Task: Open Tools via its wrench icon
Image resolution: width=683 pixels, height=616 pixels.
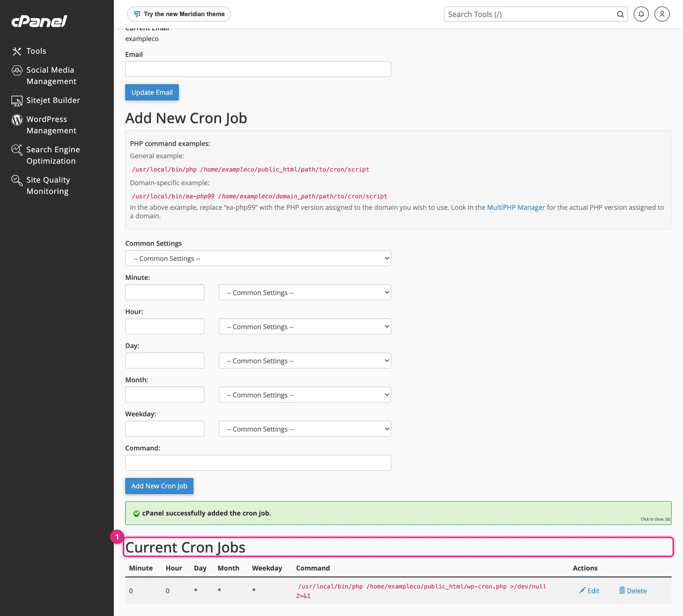Action: click(x=17, y=51)
